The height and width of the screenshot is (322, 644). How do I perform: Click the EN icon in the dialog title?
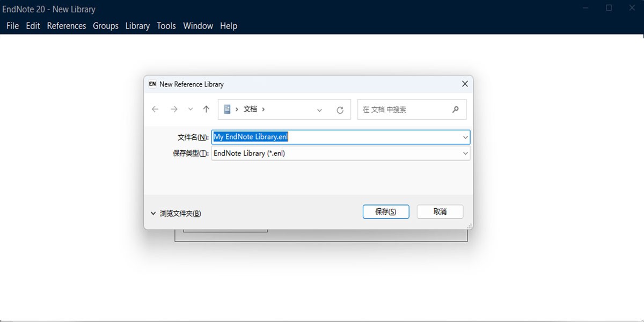pos(152,84)
